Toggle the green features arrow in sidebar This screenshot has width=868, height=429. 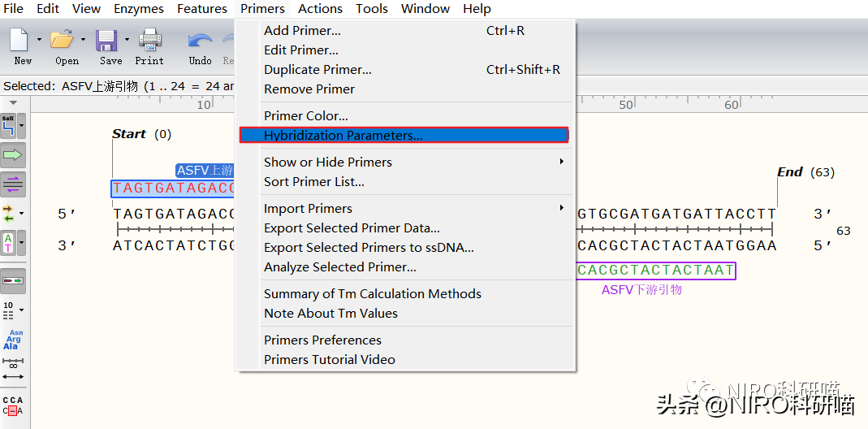pyautogui.click(x=13, y=154)
